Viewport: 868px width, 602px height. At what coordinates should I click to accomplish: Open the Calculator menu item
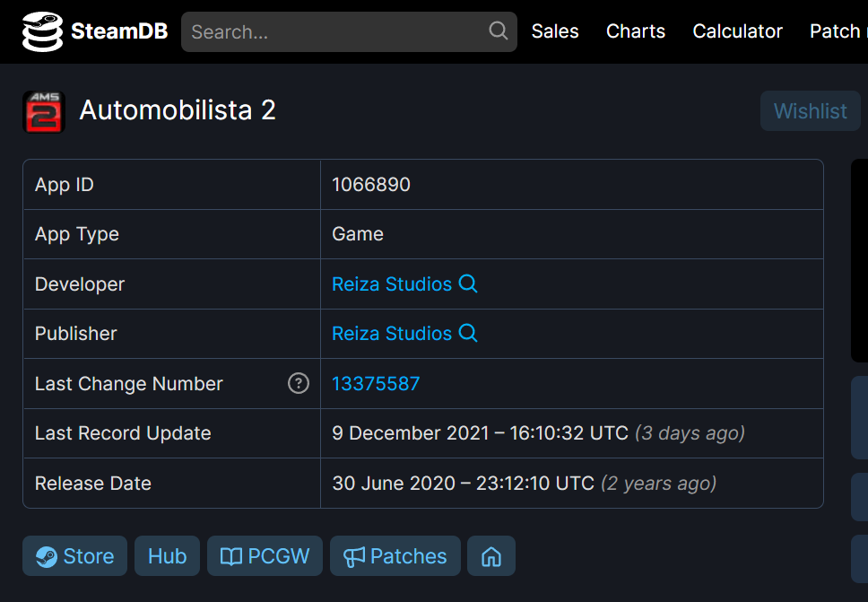pyautogui.click(x=737, y=31)
